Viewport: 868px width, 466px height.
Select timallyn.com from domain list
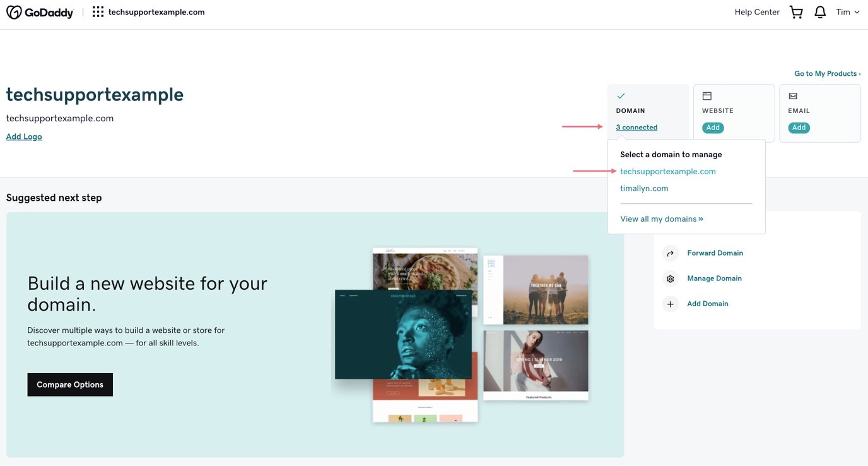tap(644, 188)
